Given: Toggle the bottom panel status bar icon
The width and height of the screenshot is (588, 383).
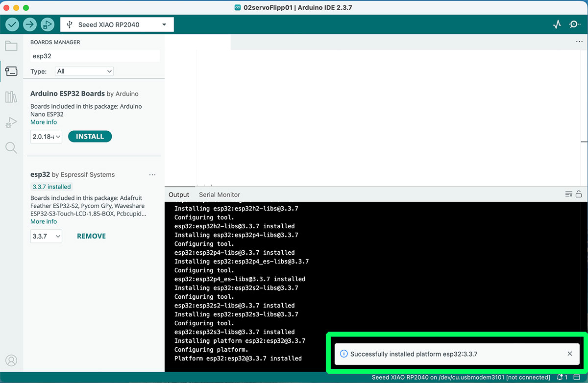Looking at the screenshot, I should (x=577, y=378).
